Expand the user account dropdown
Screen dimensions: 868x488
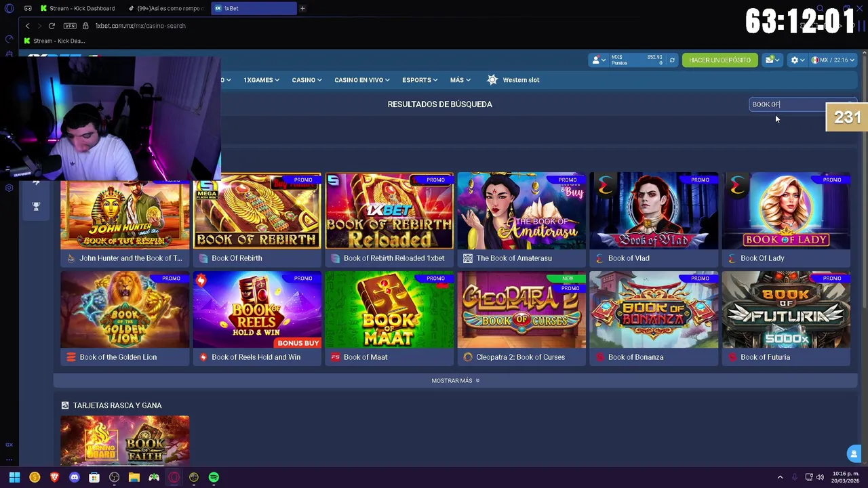[598, 60]
